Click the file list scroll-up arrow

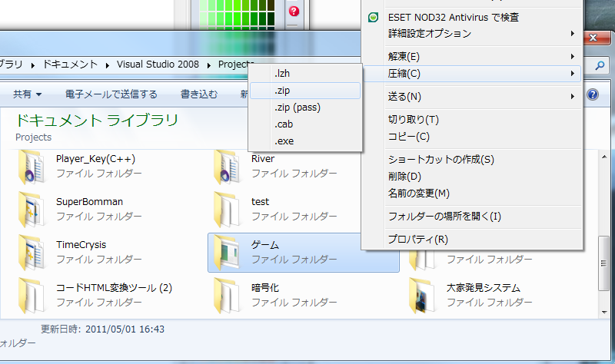pyautogui.click(x=604, y=157)
